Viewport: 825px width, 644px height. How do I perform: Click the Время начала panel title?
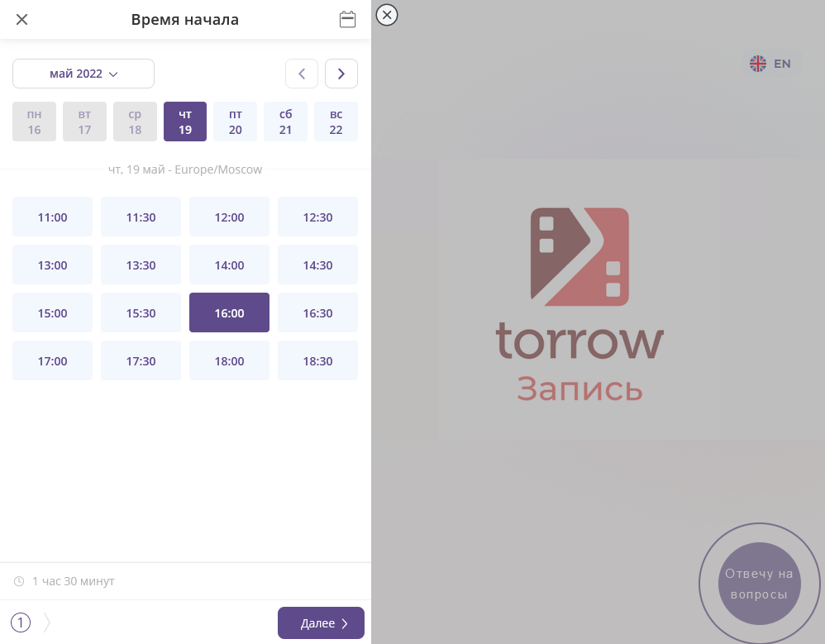[x=184, y=20]
